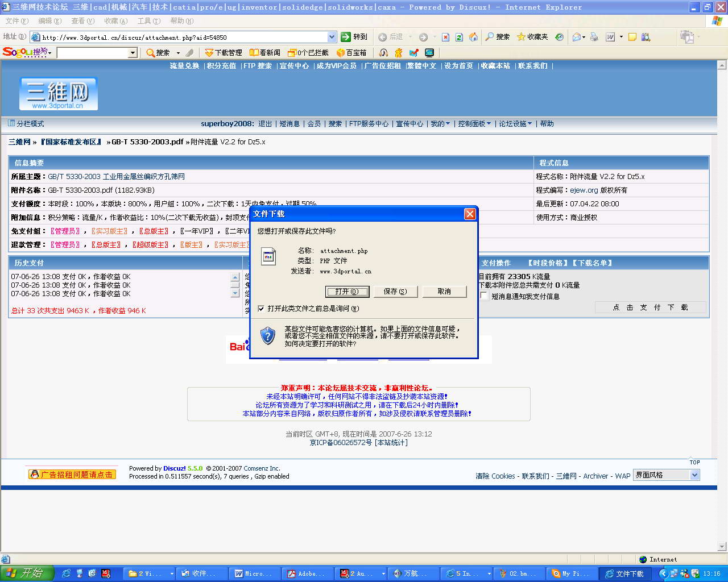Viewport: 728px width, 582px height.
Task: Click the TOP link at page bottom
Action: click(694, 463)
